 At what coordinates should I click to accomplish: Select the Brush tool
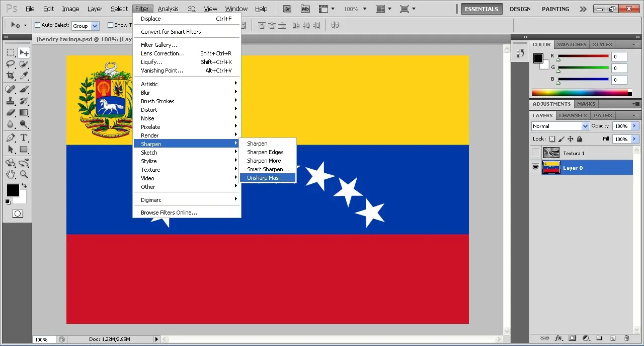pyautogui.click(x=24, y=89)
